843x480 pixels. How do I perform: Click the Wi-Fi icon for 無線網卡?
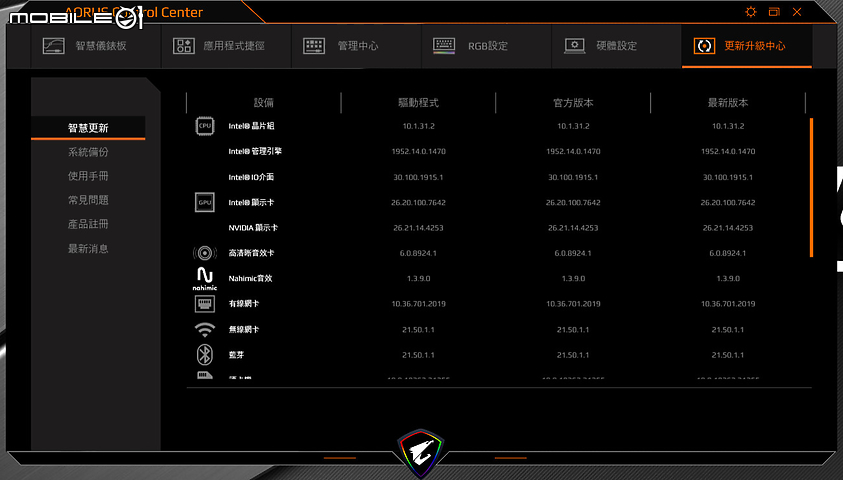point(205,329)
